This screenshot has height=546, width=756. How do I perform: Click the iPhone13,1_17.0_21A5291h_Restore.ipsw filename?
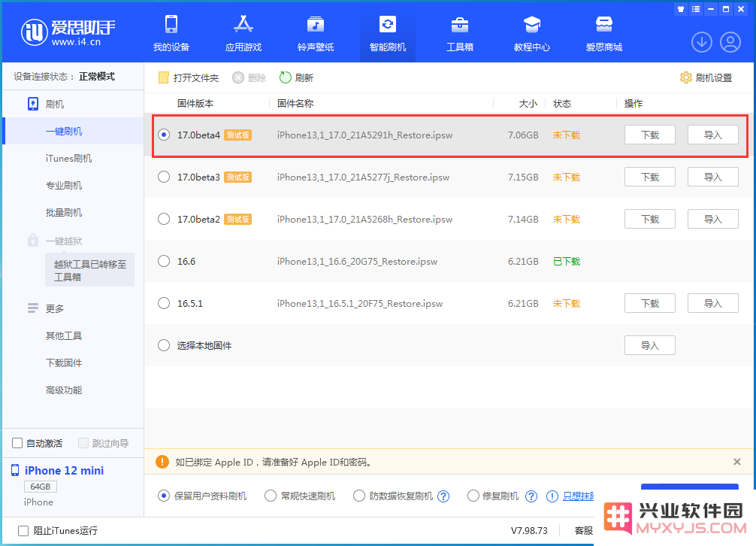click(364, 135)
